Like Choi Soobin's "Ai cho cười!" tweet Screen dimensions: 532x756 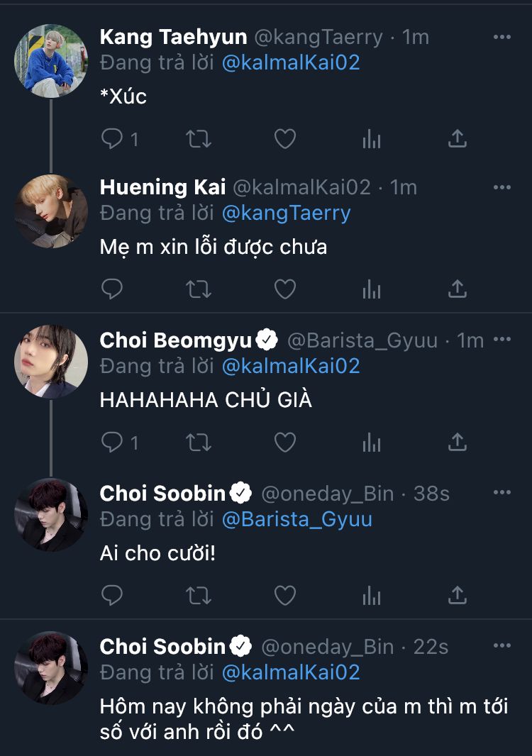(285, 595)
